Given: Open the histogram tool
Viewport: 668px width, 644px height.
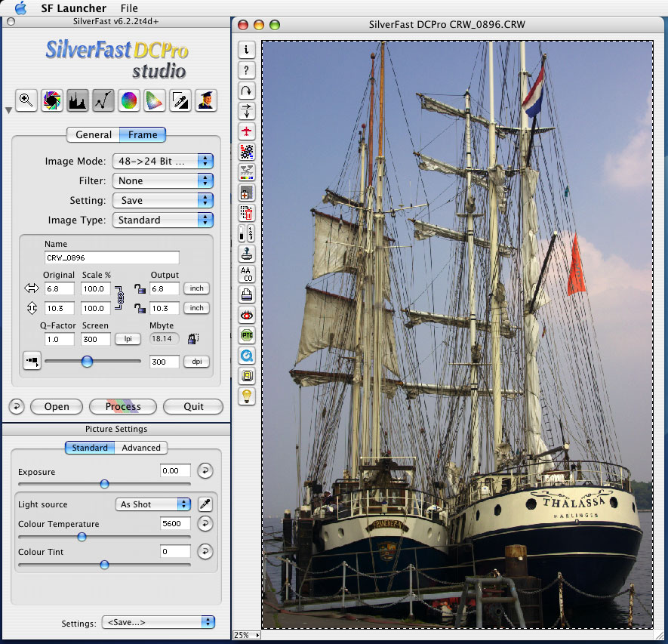Looking at the screenshot, I should (78, 100).
